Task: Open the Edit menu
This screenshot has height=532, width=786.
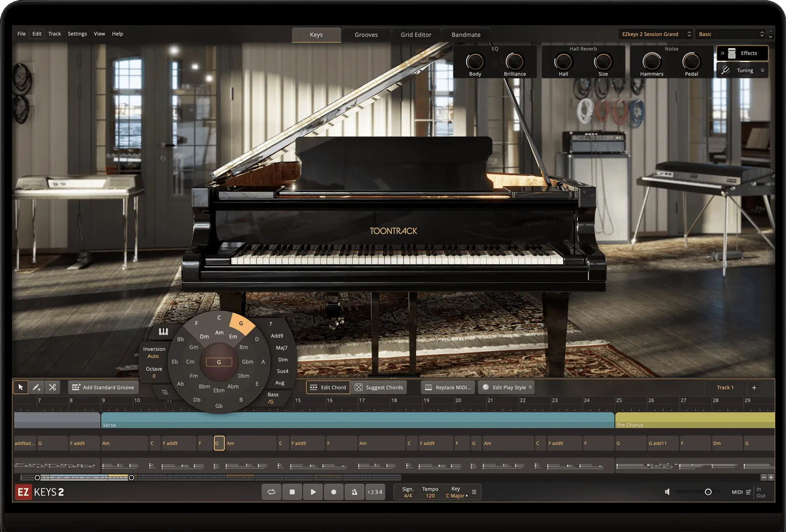Action: tap(36, 34)
